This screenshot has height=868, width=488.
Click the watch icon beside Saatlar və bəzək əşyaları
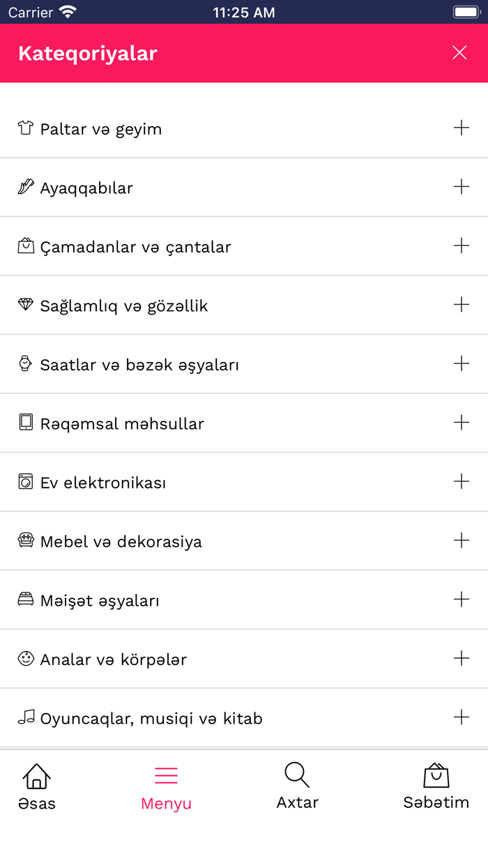pos(25,363)
